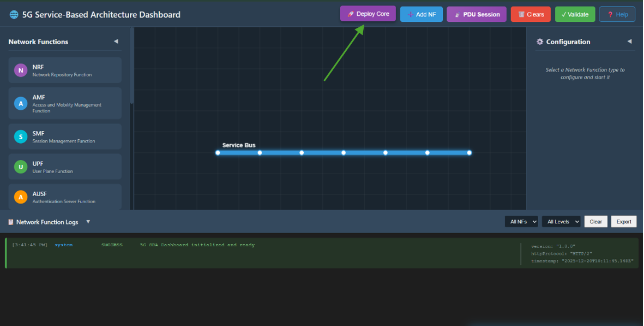
Task: Click the Configuration panel gear icon
Action: [540, 42]
